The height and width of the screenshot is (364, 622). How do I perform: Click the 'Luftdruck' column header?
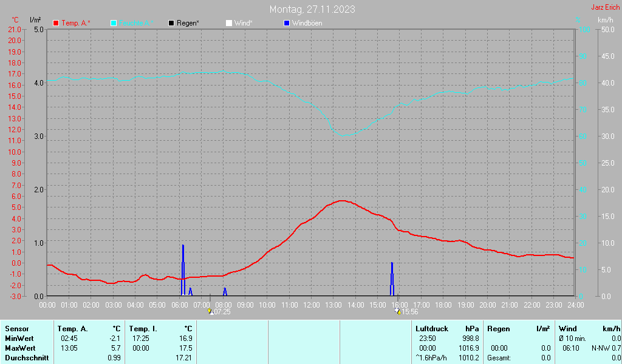tap(432, 329)
